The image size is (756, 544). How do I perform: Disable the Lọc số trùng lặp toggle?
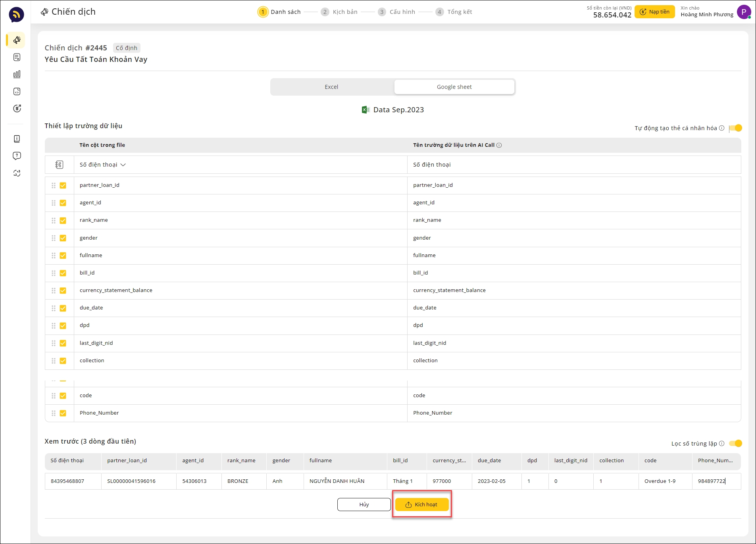[x=736, y=444]
